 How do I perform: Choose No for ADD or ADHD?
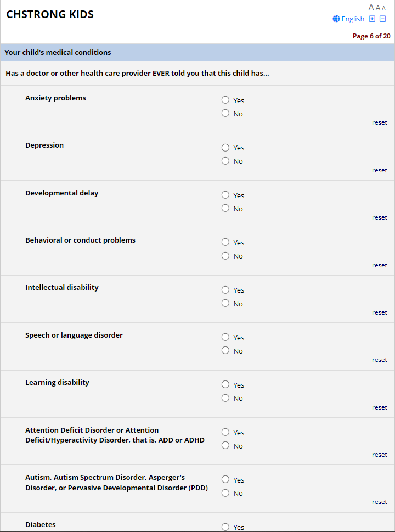tap(225, 445)
